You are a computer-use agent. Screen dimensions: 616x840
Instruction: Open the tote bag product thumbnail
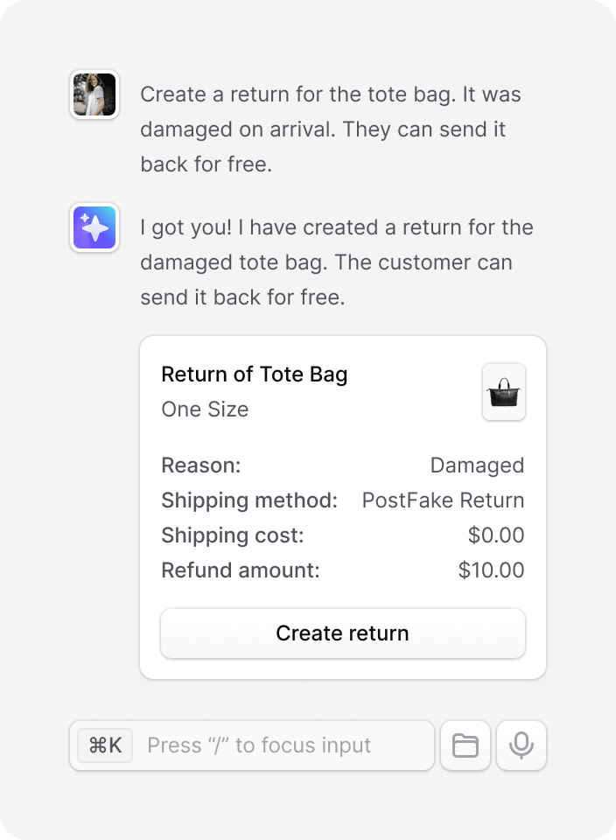(x=504, y=392)
